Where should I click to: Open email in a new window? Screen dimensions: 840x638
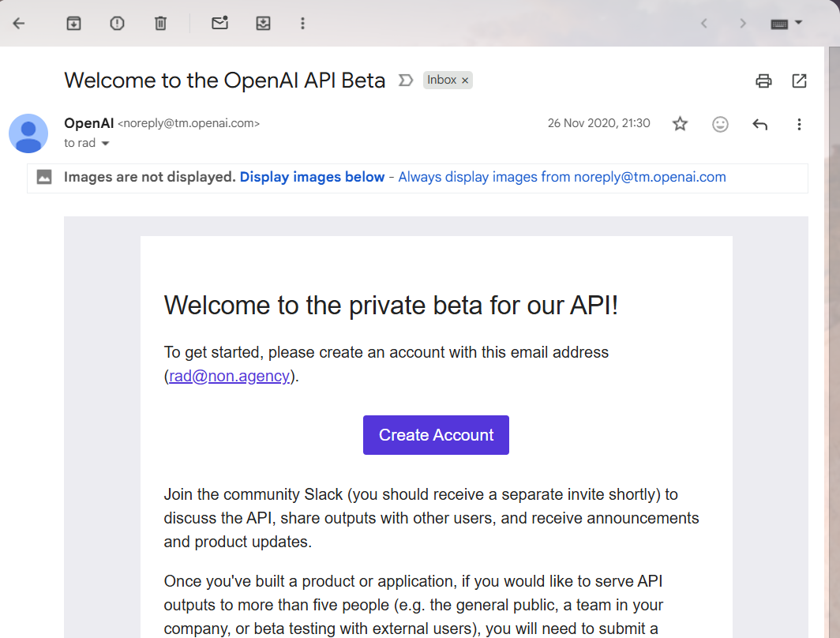pos(799,81)
